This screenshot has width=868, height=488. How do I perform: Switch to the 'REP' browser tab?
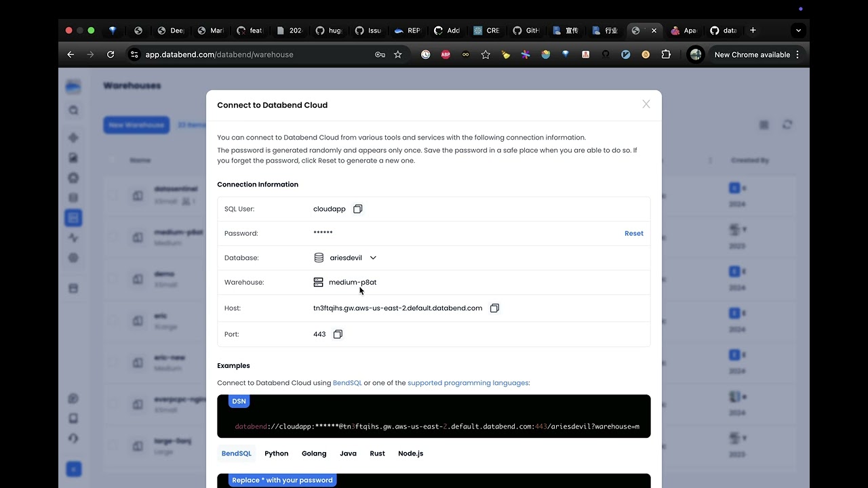[x=408, y=30]
